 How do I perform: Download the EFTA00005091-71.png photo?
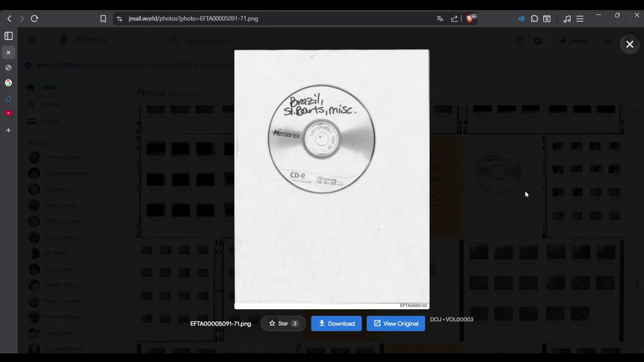pyautogui.click(x=336, y=323)
